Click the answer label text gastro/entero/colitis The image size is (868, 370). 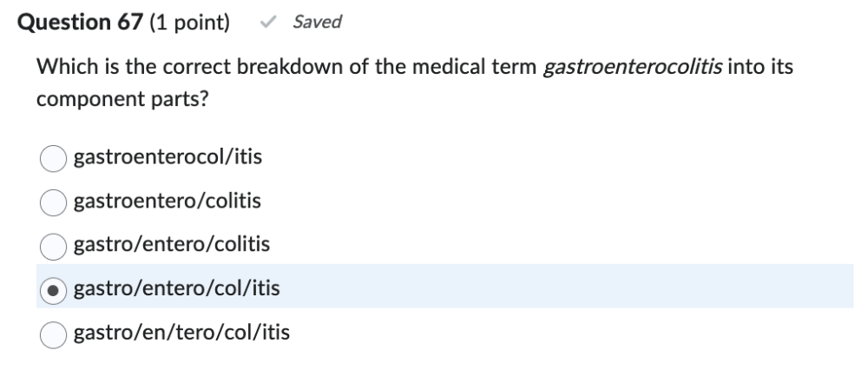click(172, 244)
